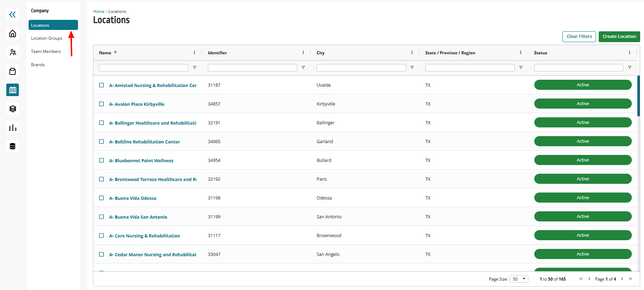The height and width of the screenshot is (290, 644).
Task: Go to previous page arrow
Action: pos(589,279)
